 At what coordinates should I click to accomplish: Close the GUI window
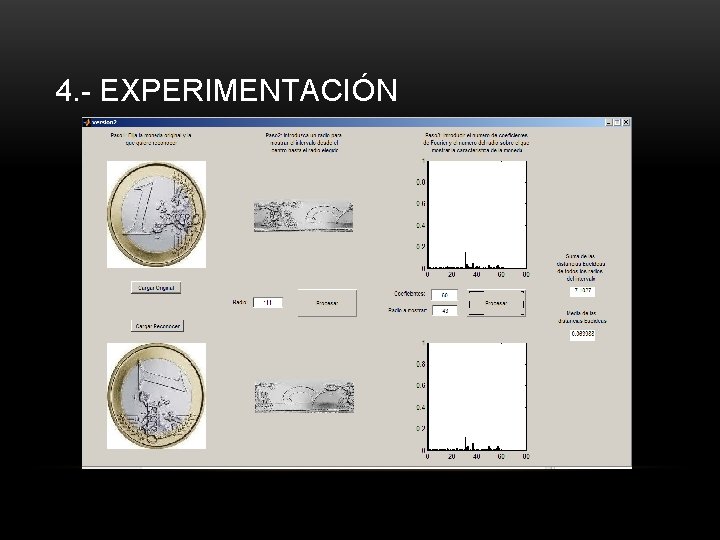point(626,122)
